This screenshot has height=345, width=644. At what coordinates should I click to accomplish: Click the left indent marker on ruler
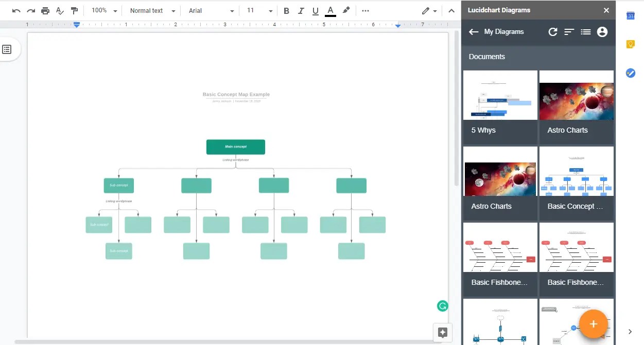pos(77,24)
